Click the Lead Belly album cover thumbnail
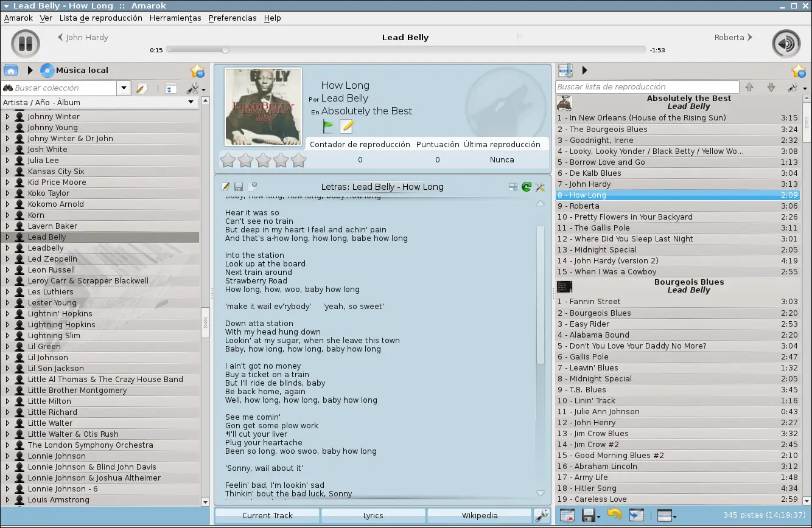This screenshot has width=812, height=528. (x=264, y=106)
